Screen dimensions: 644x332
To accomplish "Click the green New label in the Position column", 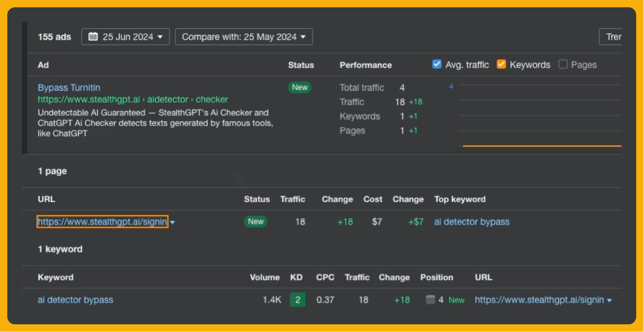I will click(x=457, y=300).
